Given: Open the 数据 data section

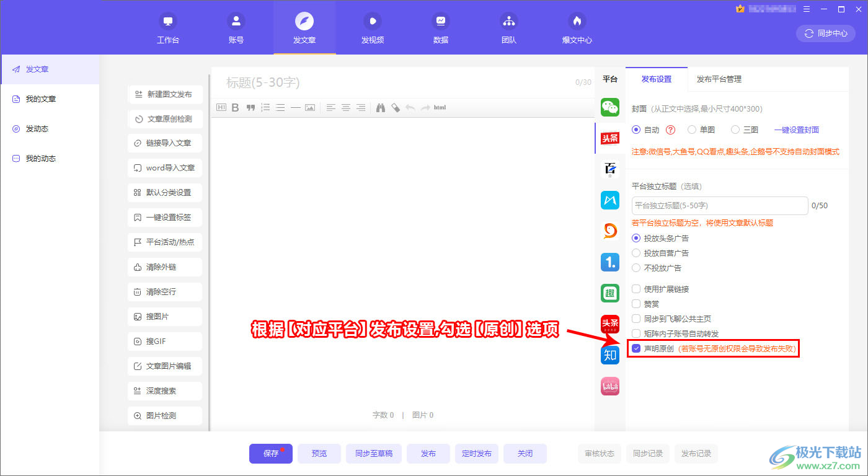Looking at the screenshot, I should pos(441,28).
